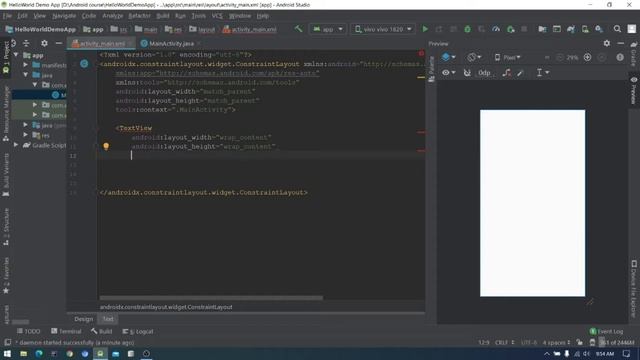Click Attach Debugger to Android Process icon
The width and height of the screenshot is (640, 360).
tap(510, 29)
